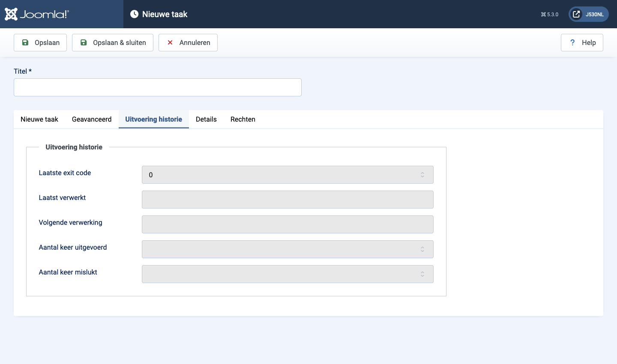Image resolution: width=617 pixels, height=364 pixels.
Task: Click the Laatst verwerkt field
Action: click(x=288, y=200)
